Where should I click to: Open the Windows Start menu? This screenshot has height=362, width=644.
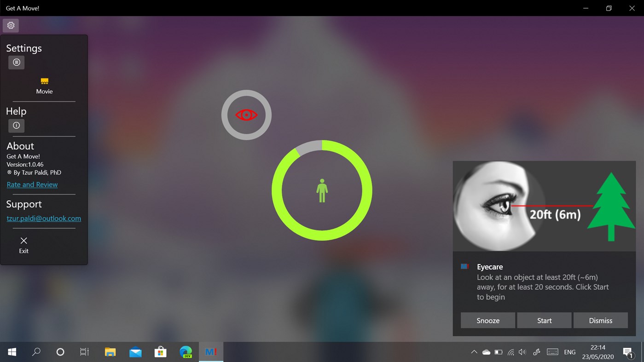(11, 351)
